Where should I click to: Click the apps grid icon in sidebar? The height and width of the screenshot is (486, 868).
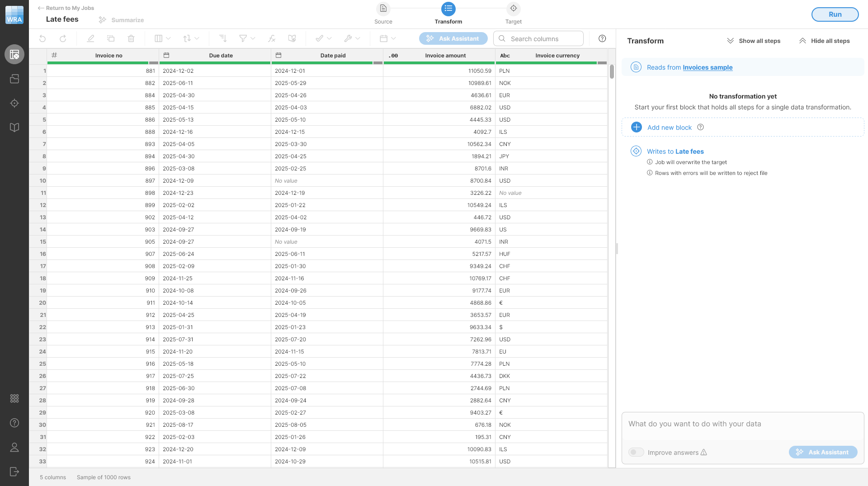pos(14,399)
